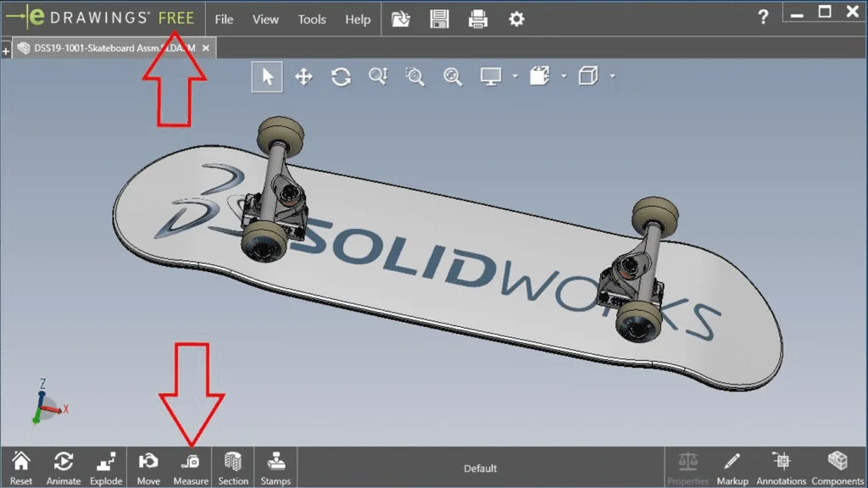Open the File menu
The height and width of the screenshot is (488, 868).
224,19
